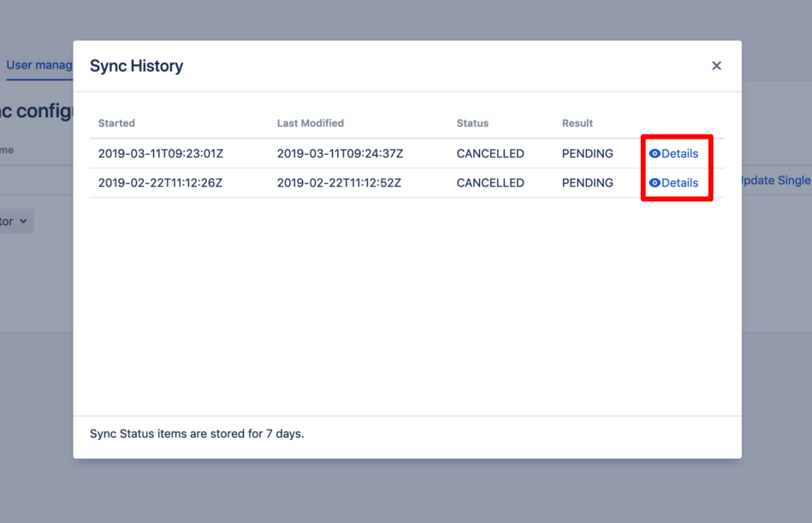Screen dimensions: 812x523
Task: Select the Last Modified column header
Action: coord(311,123)
